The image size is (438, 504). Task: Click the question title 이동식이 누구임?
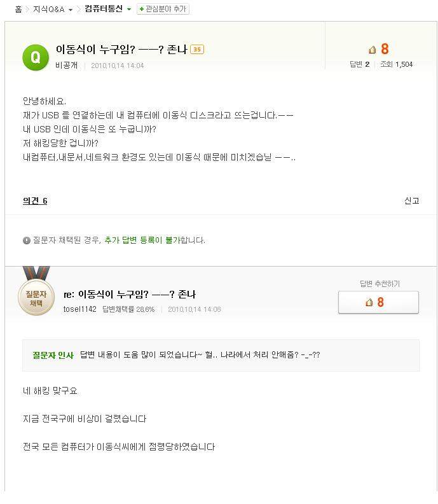coord(121,50)
